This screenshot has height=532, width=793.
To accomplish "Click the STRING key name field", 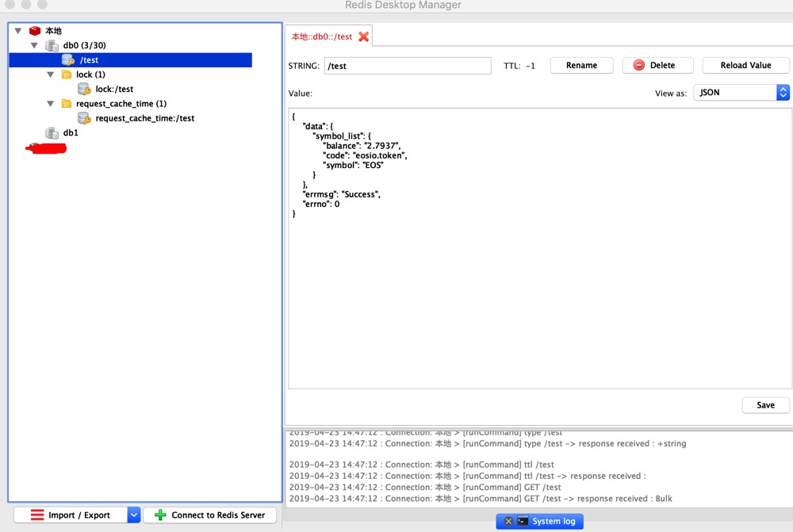I will tap(408, 66).
